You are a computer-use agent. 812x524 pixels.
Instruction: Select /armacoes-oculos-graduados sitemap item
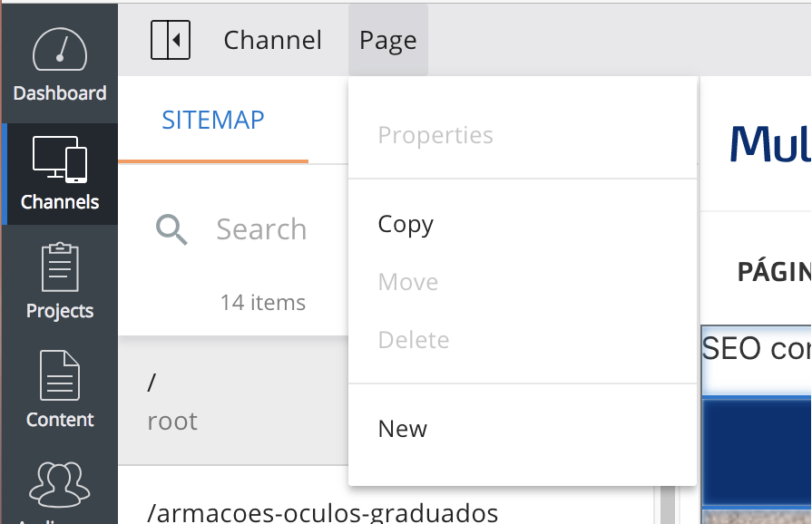tap(322, 512)
